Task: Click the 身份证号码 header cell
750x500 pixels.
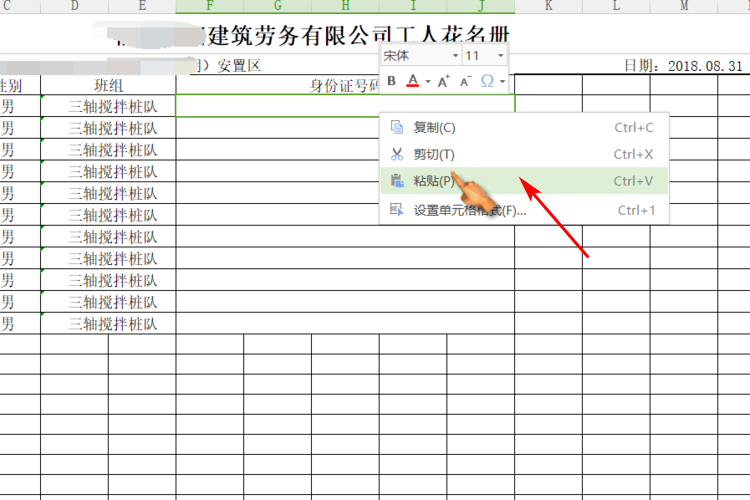Action: (345, 85)
